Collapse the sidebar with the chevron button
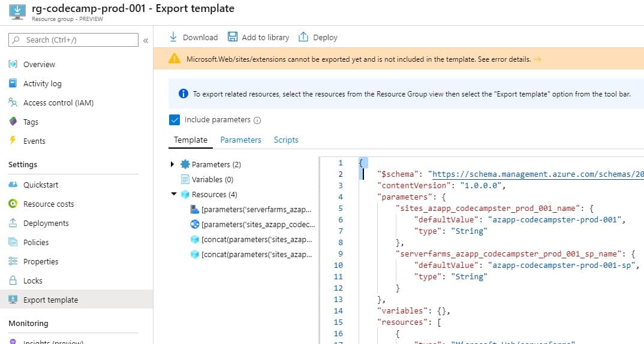The image size is (644, 344). pyautogui.click(x=145, y=40)
